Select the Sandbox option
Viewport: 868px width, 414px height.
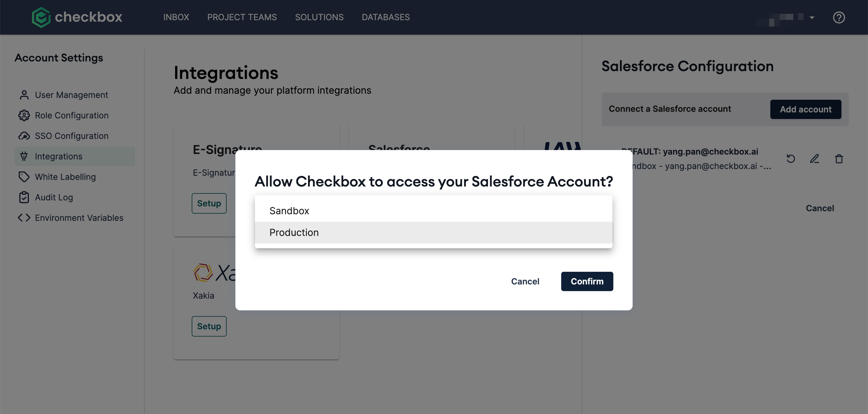tap(433, 211)
